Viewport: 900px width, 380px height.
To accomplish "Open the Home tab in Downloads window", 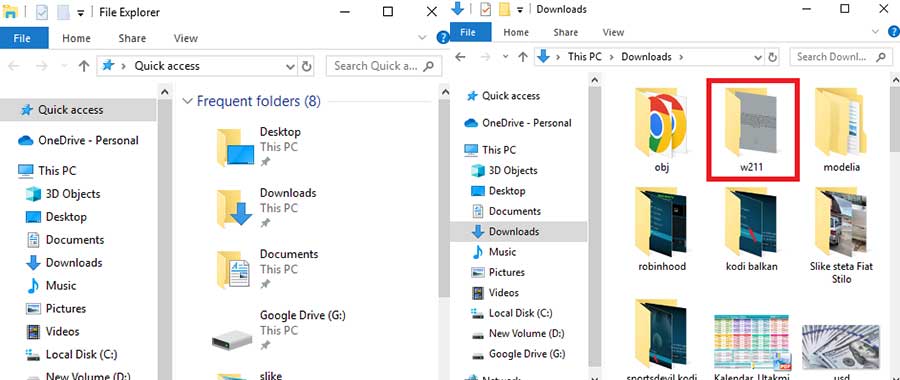I will tap(516, 32).
